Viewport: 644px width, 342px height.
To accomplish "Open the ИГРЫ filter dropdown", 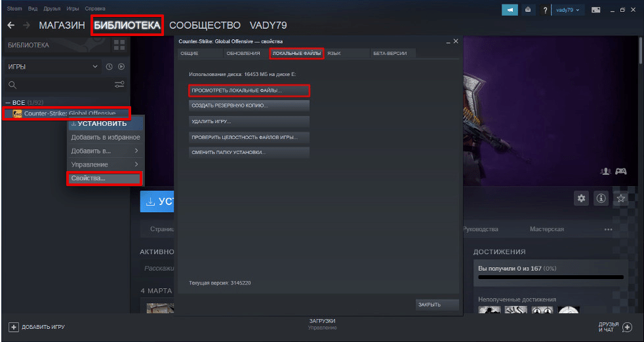I will [x=52, y=67].
